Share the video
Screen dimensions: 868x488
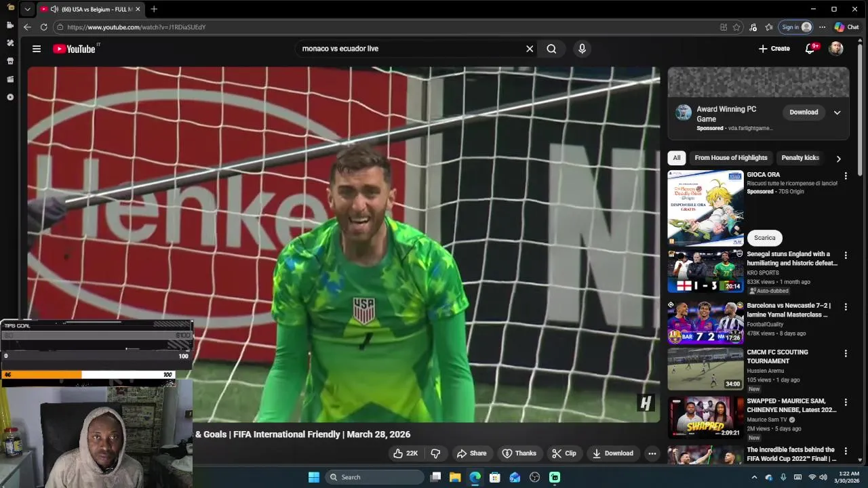click(471, 453)
